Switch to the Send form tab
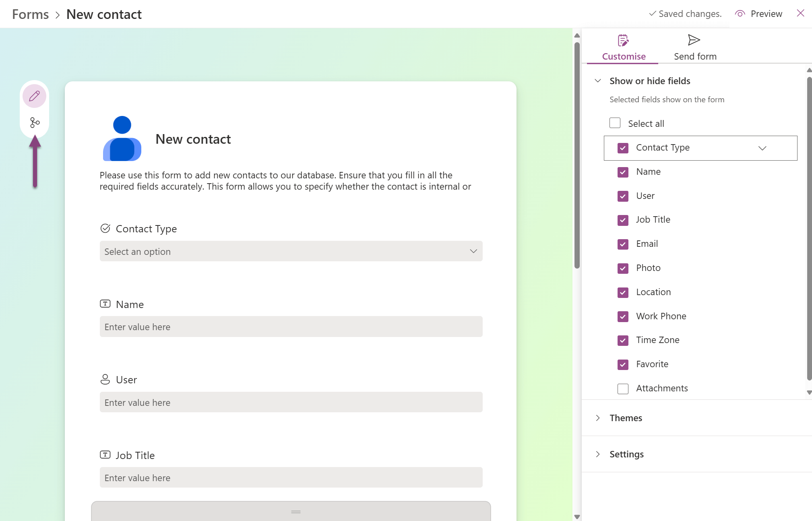 695,46
